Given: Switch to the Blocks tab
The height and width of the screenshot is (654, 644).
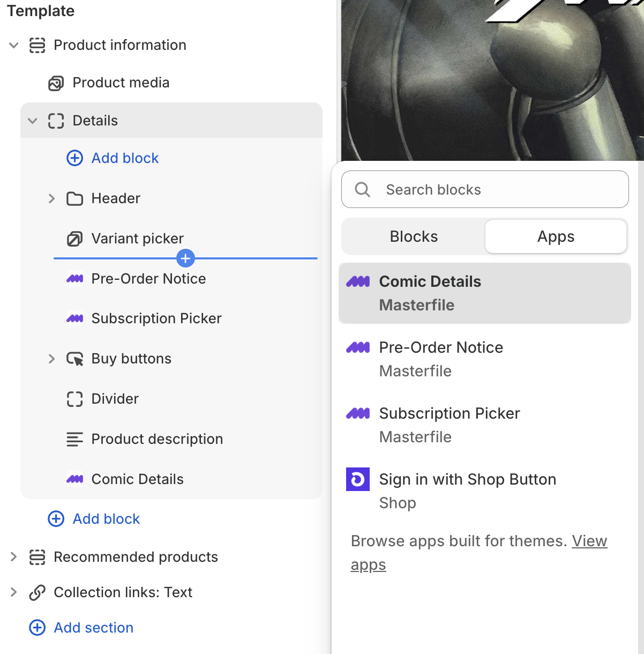Looking at the screenshot, I should tap(414, 236).
